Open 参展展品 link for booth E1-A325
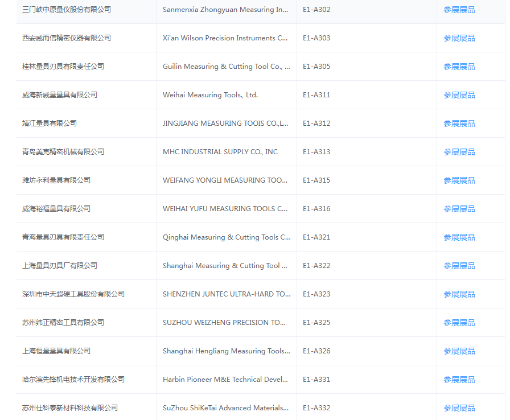Screen dimensions: 510x420 [459, 323]
